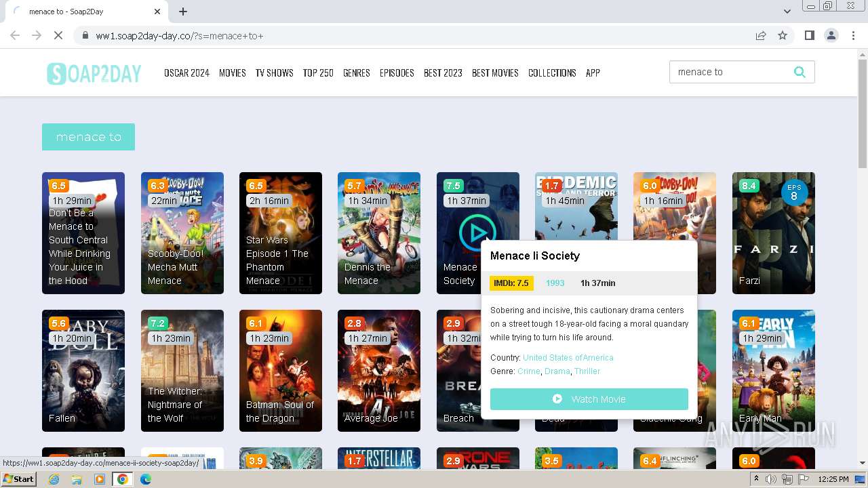Open the Farzi series card
Viewport: 868px width, 488px height.
tap(774, 233)
